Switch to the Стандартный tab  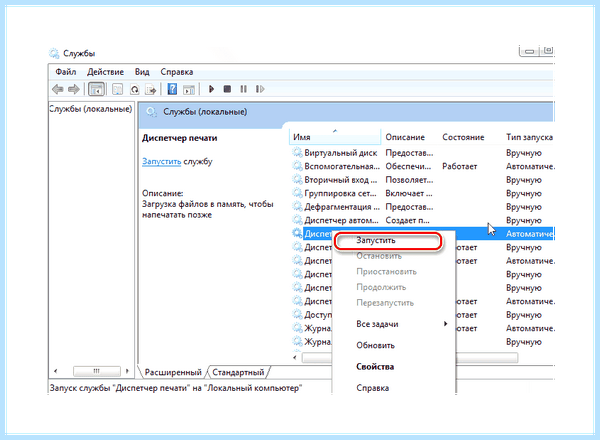coord(238,372)
